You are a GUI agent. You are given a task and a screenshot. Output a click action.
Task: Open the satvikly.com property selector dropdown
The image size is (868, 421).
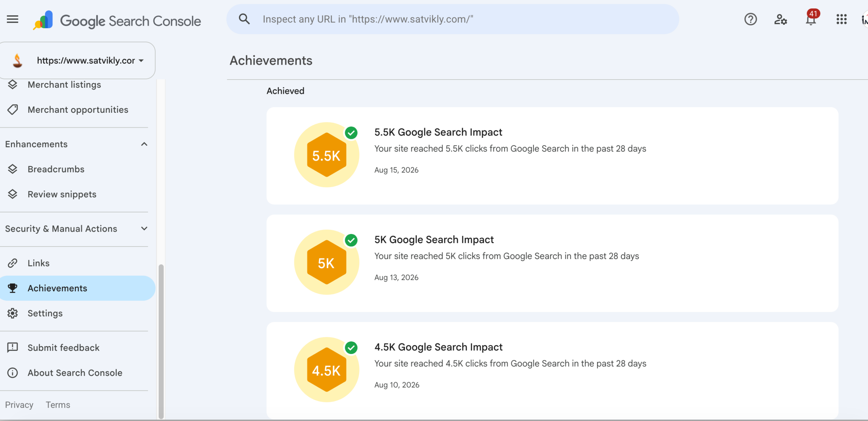click(77, 61)
